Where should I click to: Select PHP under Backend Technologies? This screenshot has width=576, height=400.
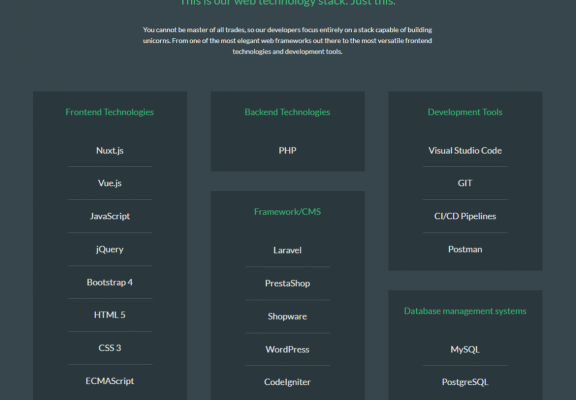coord(288,151)
